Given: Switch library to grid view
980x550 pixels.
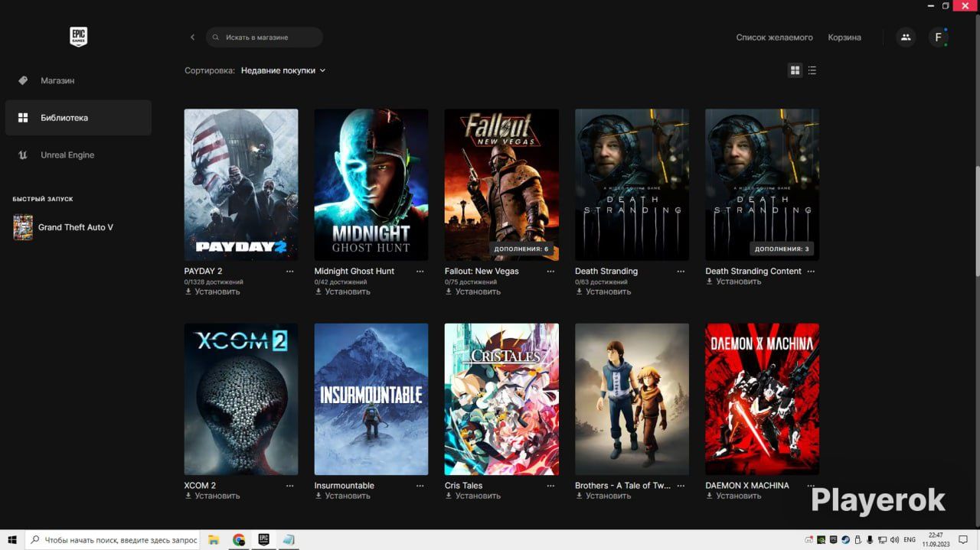Looking at the screenshot, I should (x=795, y=70).
